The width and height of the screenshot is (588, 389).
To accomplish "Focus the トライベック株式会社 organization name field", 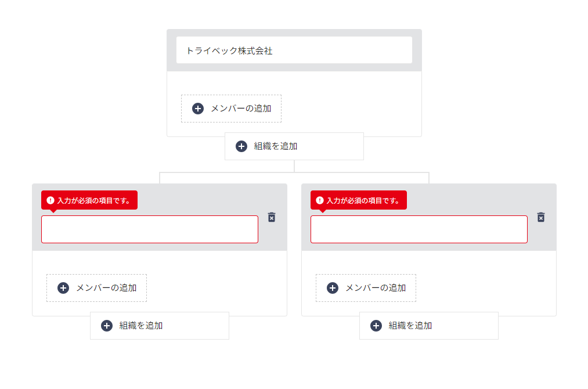I will pos(294,51).
